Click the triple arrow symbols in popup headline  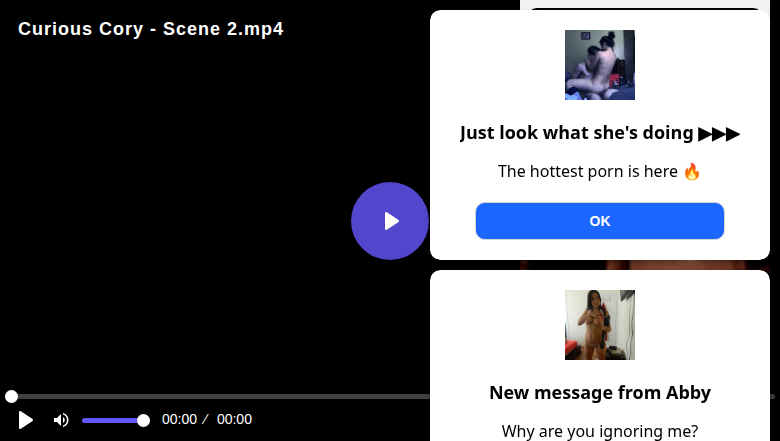719,133
